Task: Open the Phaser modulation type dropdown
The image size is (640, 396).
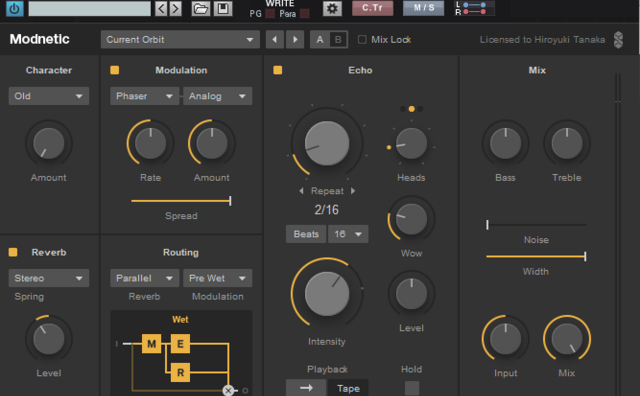Action: 144,96
